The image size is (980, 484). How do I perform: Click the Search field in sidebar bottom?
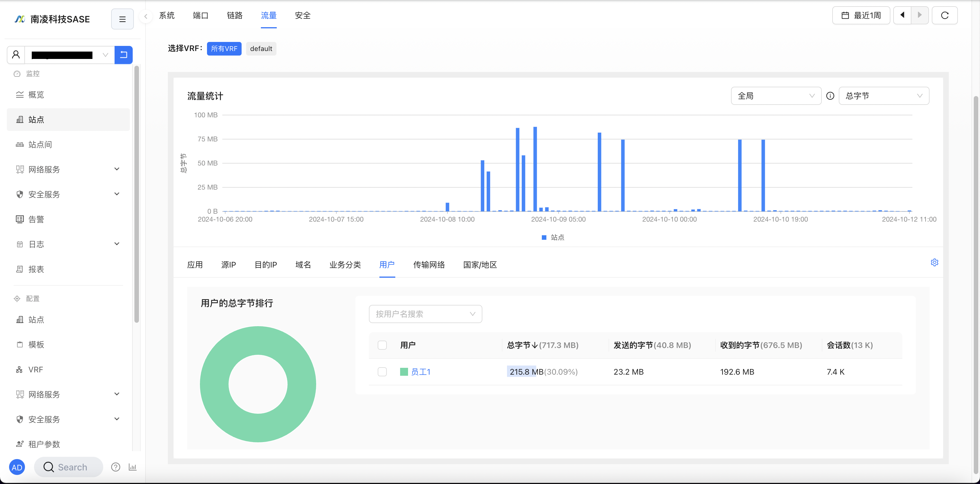pos(68,467)
